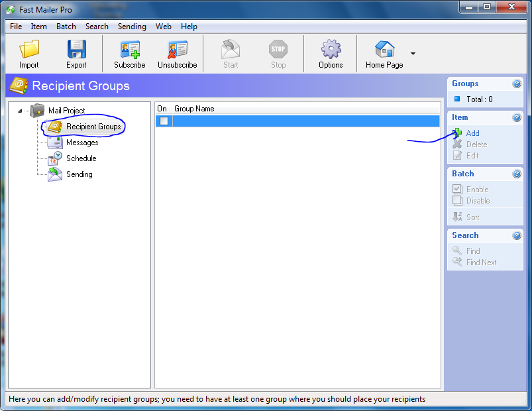Select the Mail Project briefcase icon

[x=37, y=110]
